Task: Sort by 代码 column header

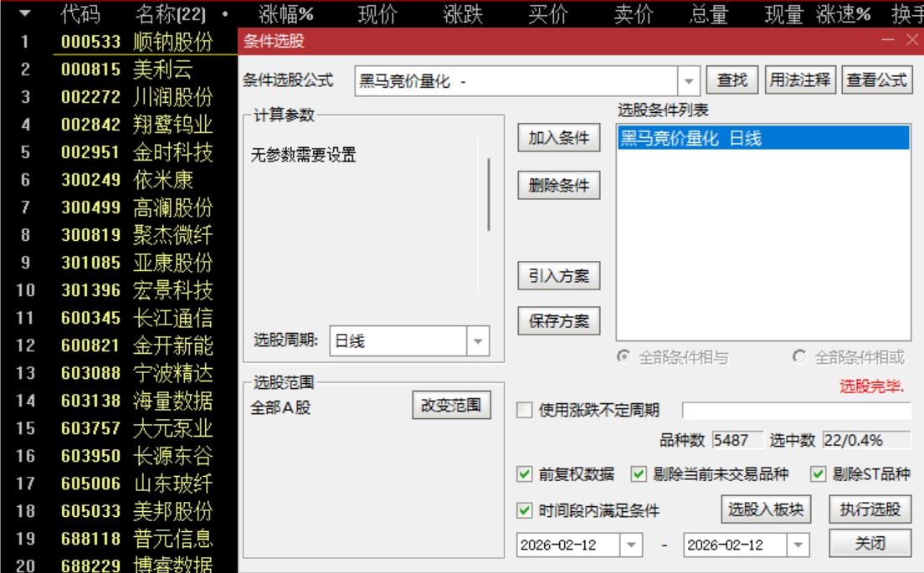Action: (x=80, y=13)
